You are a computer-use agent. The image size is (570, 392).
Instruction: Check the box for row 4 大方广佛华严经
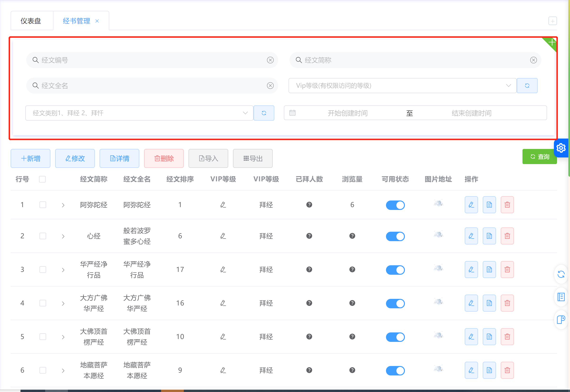pyautogui.click(x=43, y=303)
